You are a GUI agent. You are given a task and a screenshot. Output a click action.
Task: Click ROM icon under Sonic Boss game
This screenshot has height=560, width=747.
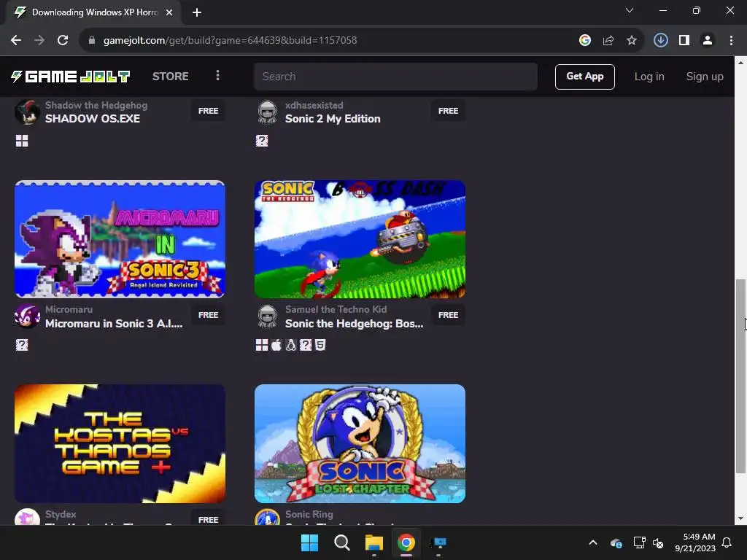[x=306, y=345]
